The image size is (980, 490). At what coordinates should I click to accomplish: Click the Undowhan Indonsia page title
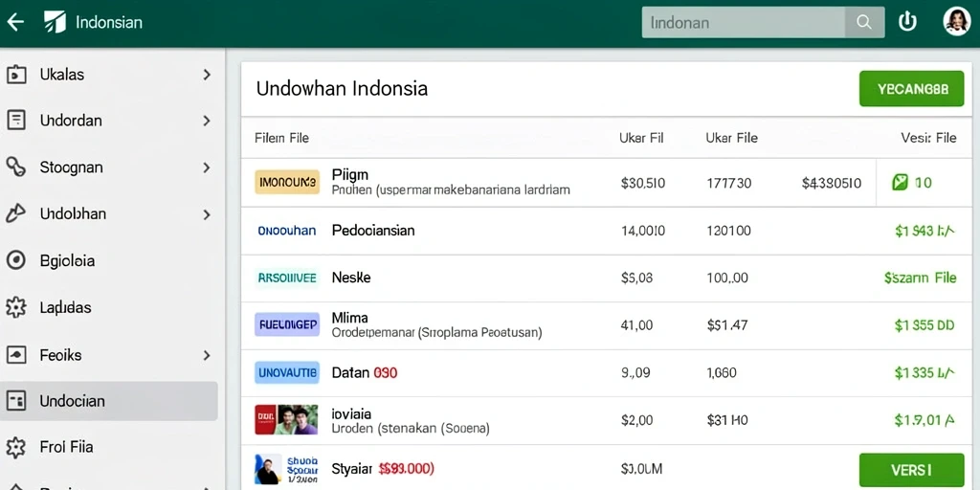pos(342,88)
